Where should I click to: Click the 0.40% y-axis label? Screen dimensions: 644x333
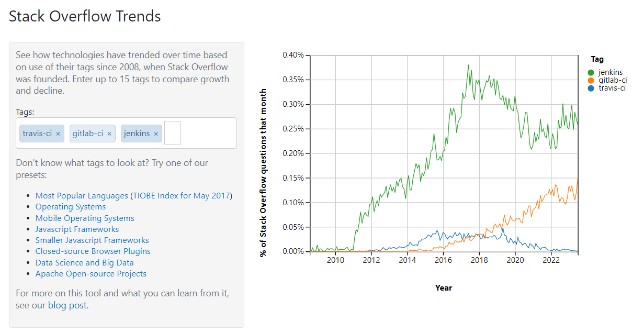[293, 56]
